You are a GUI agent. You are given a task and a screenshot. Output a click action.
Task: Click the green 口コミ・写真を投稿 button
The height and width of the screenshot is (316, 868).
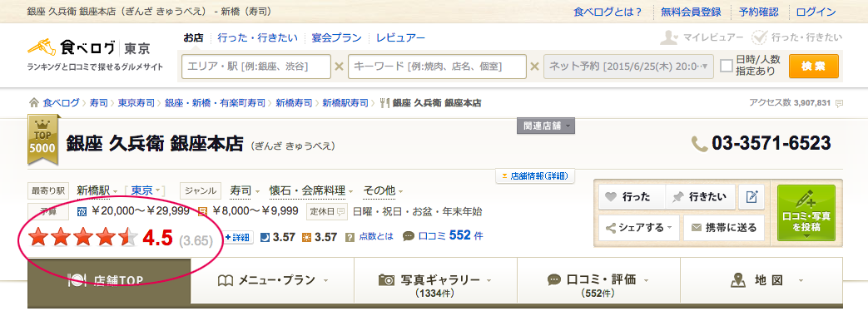click(x=806, y=213)
